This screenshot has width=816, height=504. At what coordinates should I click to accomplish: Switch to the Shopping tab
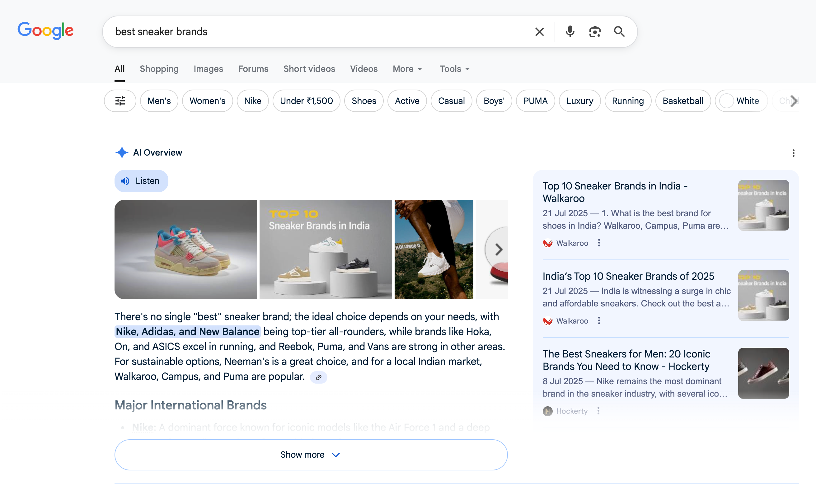[159, 69]
